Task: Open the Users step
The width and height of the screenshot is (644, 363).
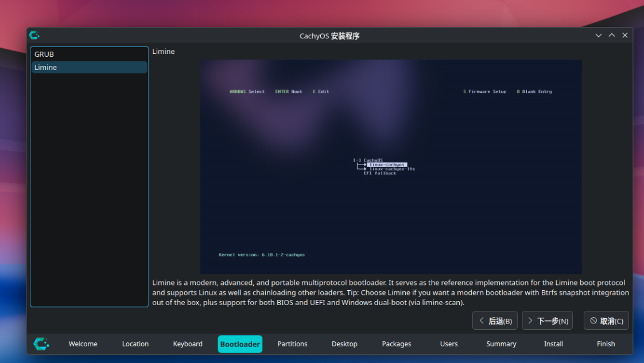Action: point(449,344)
